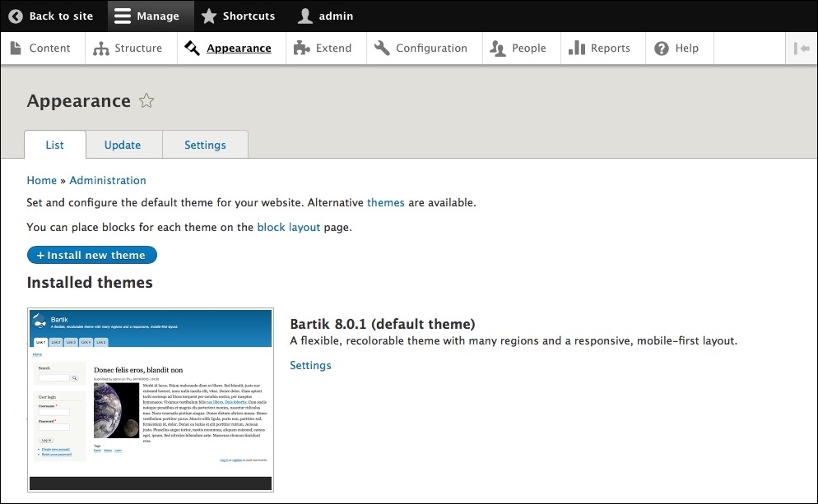
Task: Open the Reports bar chart section
Action: (599, 48)
